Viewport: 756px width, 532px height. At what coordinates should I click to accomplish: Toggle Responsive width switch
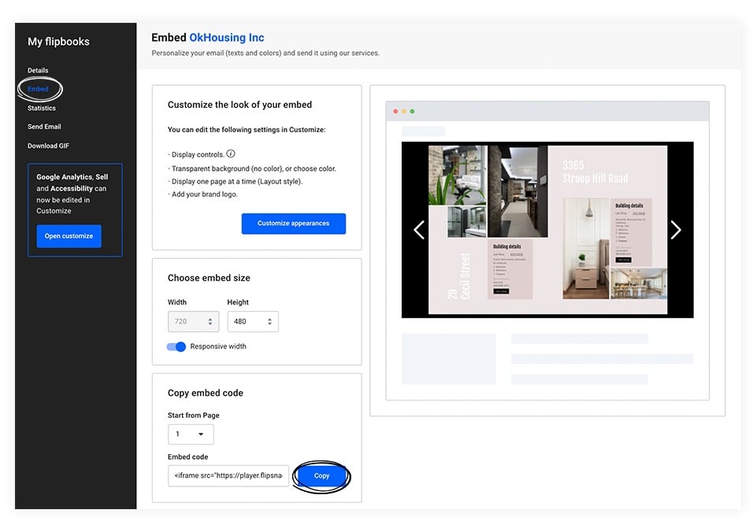(176, 346)
